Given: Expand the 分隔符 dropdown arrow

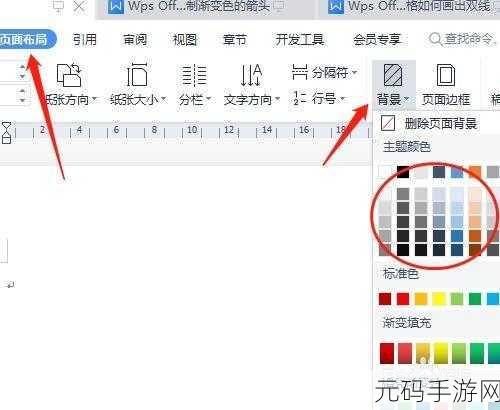Looking at the screenshot, I should [354, 72].
